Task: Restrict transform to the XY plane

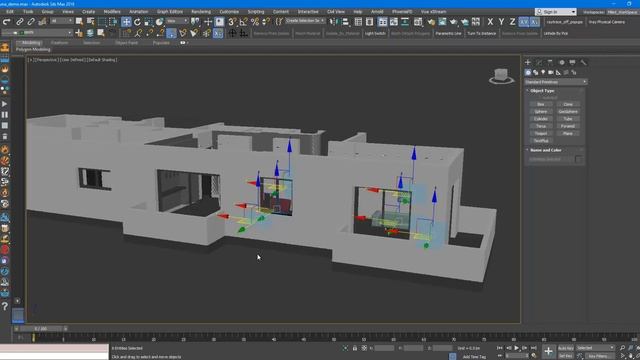Action: pos(524,22)
